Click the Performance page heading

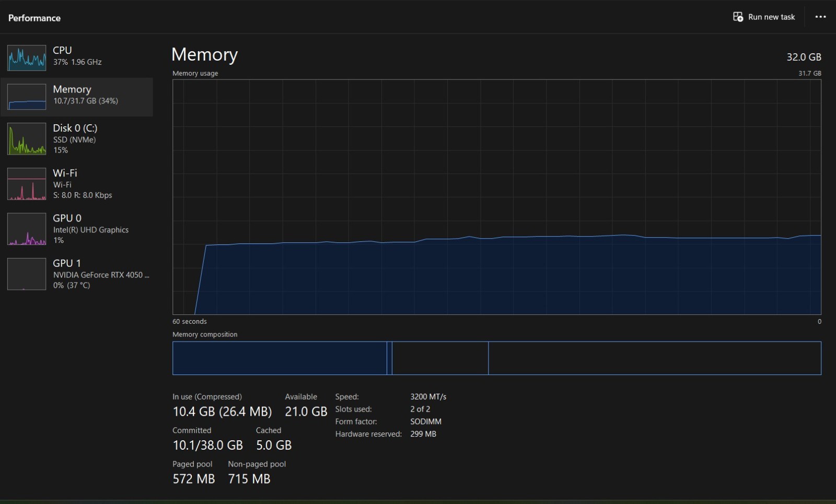(x=34, y=18)
